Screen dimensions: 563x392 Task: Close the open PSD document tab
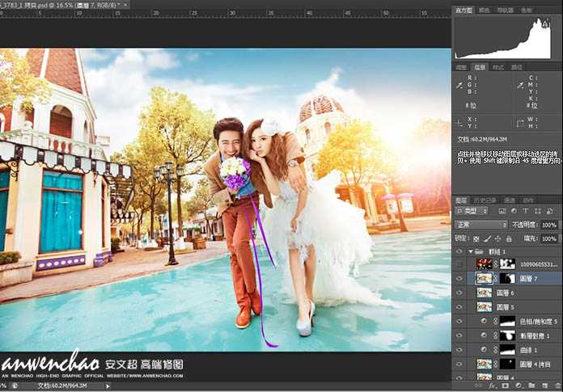point(127,5)
